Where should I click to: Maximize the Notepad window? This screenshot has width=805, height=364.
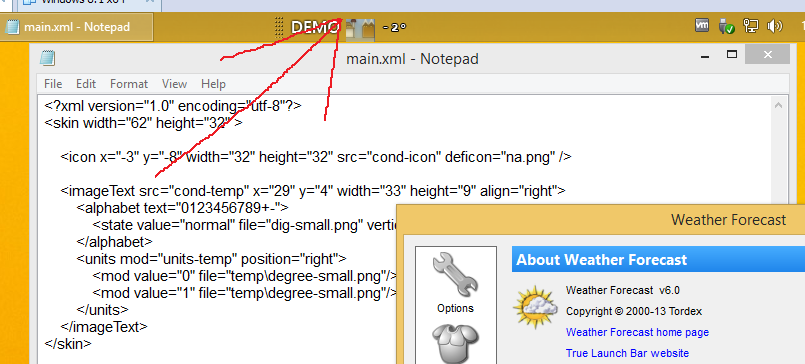[732, 54]
